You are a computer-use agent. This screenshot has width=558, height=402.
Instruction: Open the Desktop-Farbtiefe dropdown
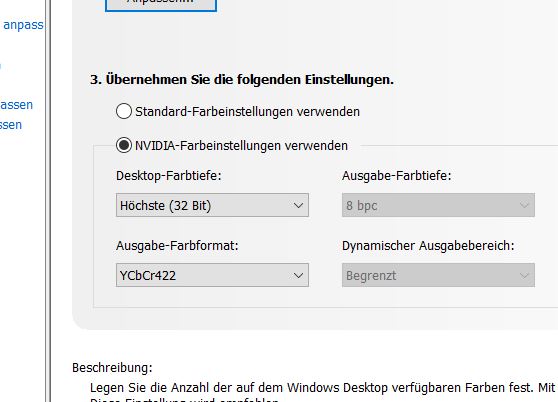pos(212,205)
